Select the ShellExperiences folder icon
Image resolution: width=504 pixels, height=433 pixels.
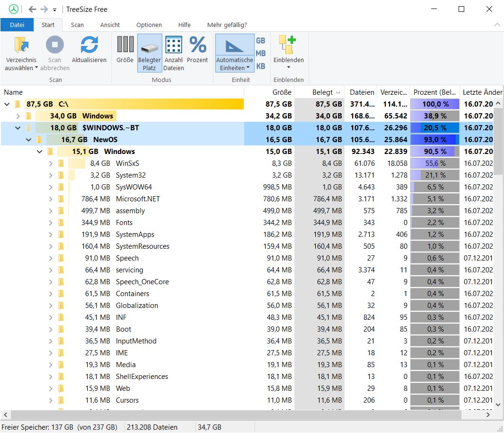click(x=61, y=377)
